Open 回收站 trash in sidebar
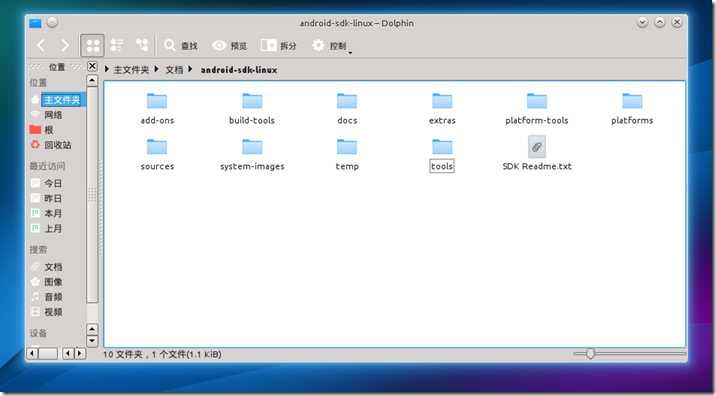Image resolution: width=716 pixels, height=396 pixels. [x=58, y=145]
